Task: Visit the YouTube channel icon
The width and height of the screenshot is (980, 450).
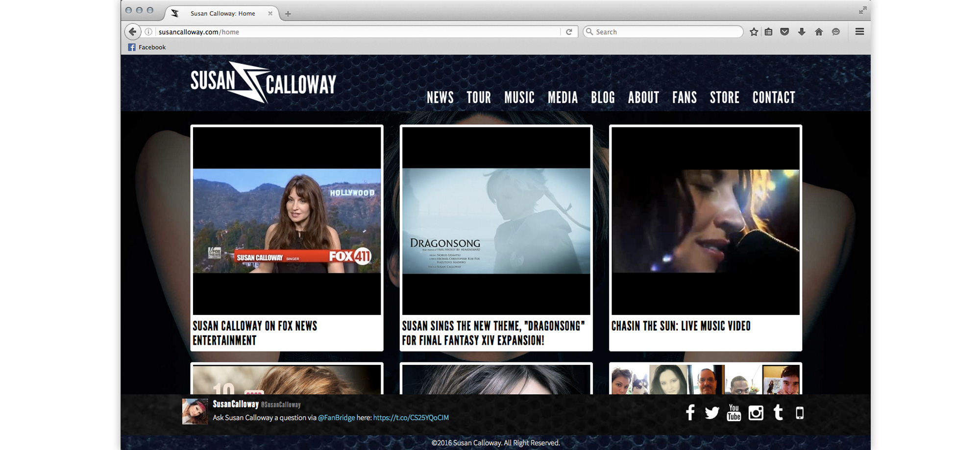Action: (x=734, y=413)
